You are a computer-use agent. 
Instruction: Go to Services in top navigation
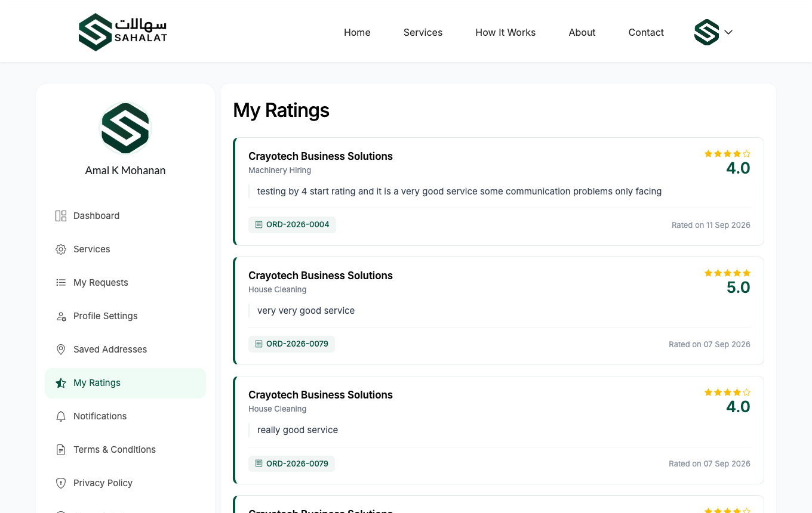tap(423, 32)
